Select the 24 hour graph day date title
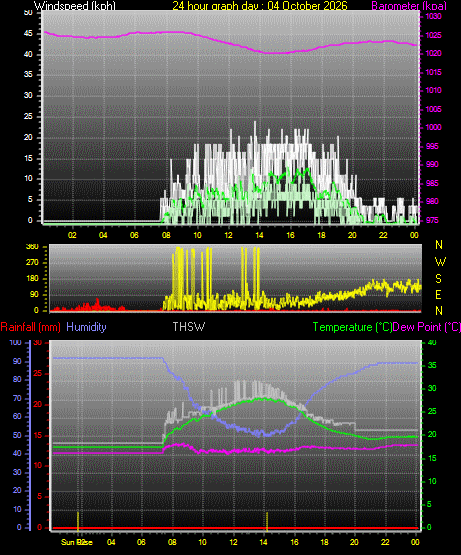 (260, 6)
